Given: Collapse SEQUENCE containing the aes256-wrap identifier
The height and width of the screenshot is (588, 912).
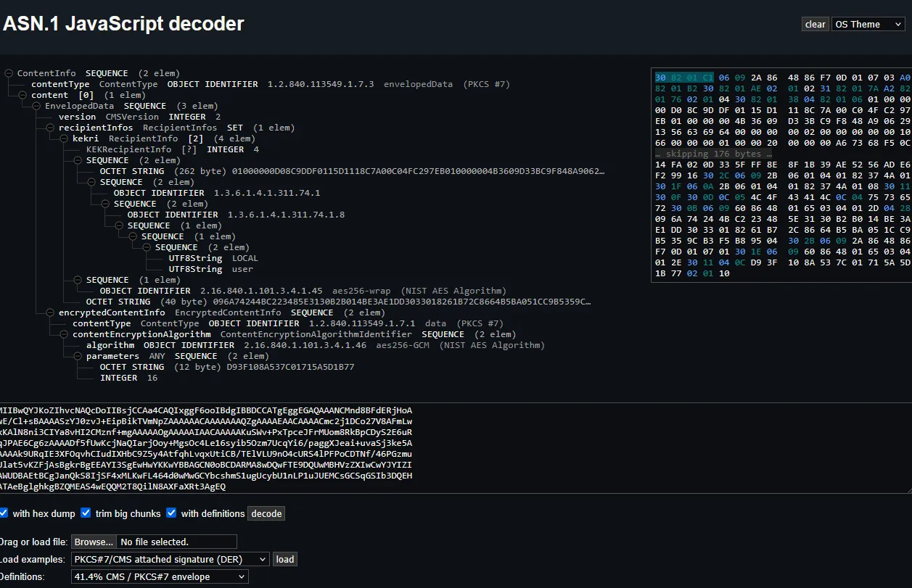Looking at the screenshot, I should pyautogui.click(x=78, y=280).
